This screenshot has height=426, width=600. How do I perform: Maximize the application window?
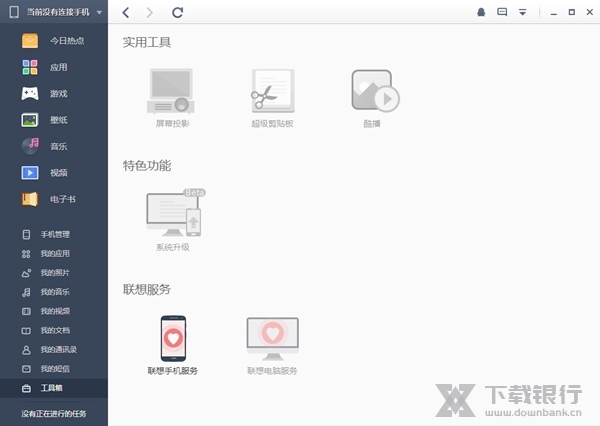point(572,12)
